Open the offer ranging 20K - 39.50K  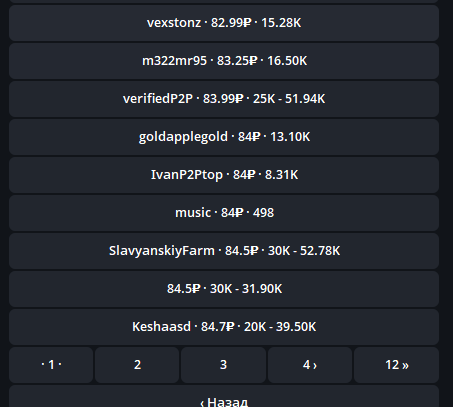point(224,327)
